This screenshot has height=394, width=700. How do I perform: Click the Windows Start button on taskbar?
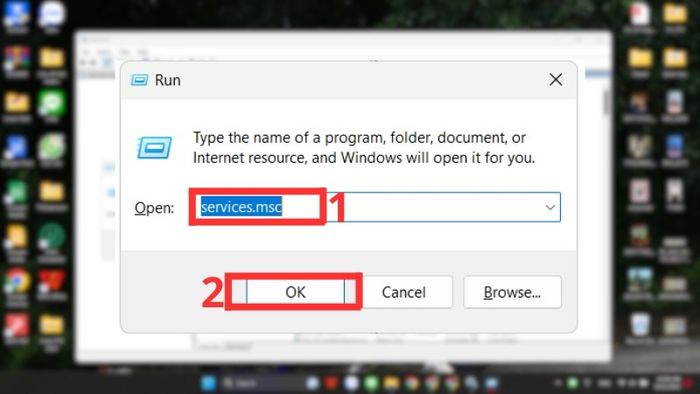click(208, 383)
